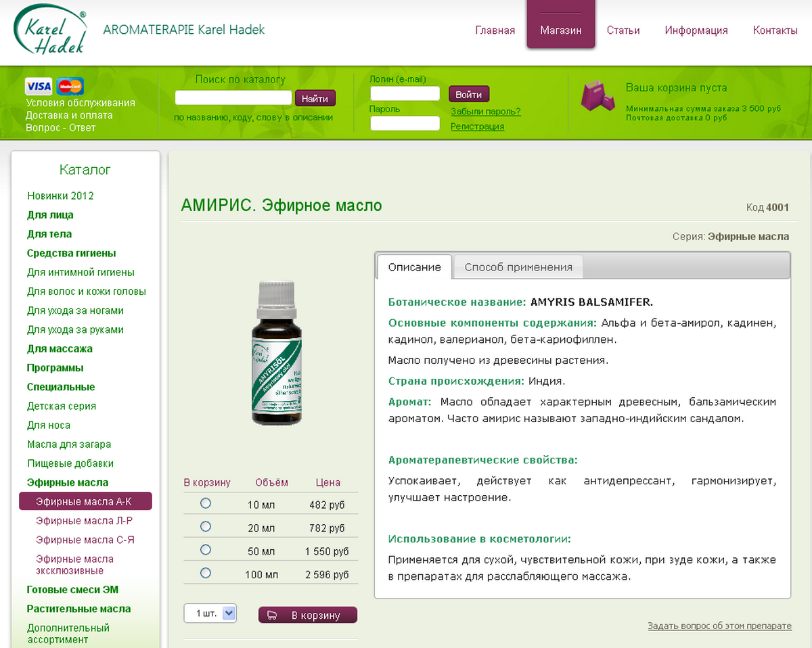Open Программы catalog category
Screen dimensions: 812x648
click(55, 368)
